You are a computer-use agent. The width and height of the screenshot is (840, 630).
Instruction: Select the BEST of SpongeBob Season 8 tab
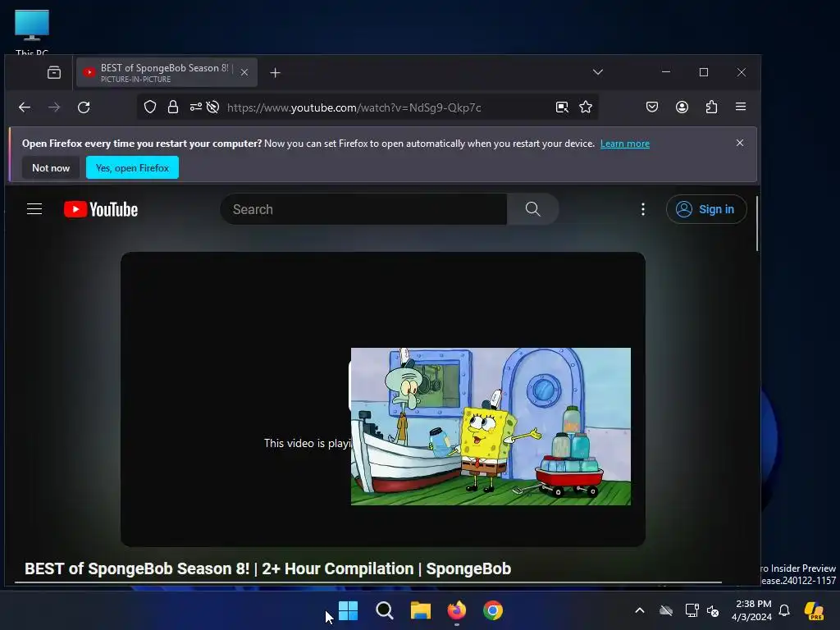click(x=167, y=72)
